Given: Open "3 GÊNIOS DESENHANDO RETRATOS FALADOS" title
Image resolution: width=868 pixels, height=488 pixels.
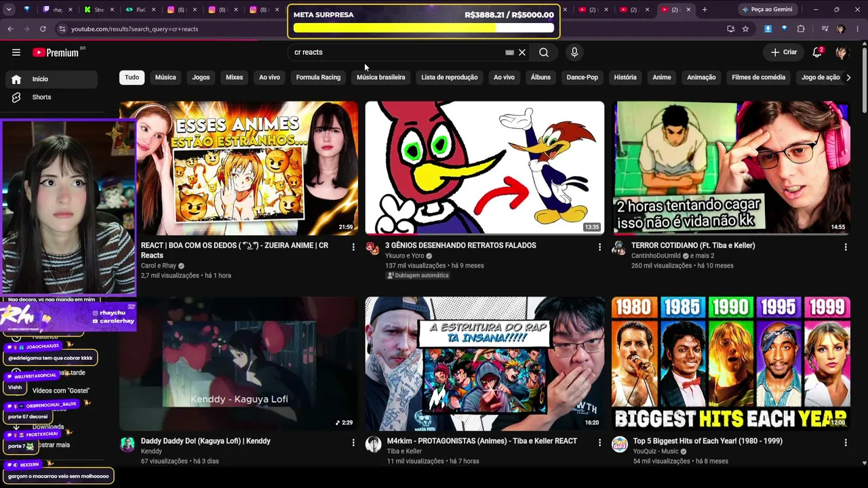Looking at the screenshot, I should click(460, 245).
